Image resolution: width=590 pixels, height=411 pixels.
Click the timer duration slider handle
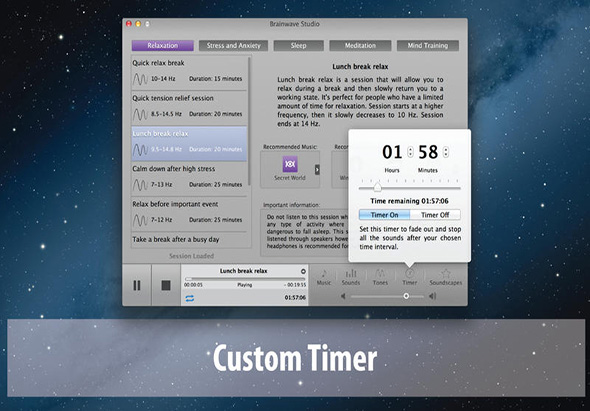pos(377,187)
